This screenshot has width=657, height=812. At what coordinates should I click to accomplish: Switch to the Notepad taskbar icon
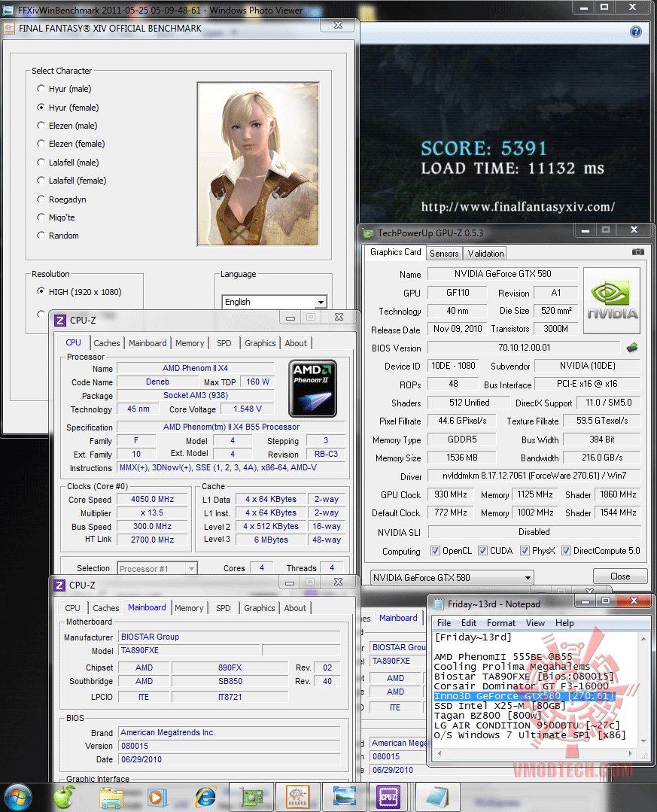436,798
